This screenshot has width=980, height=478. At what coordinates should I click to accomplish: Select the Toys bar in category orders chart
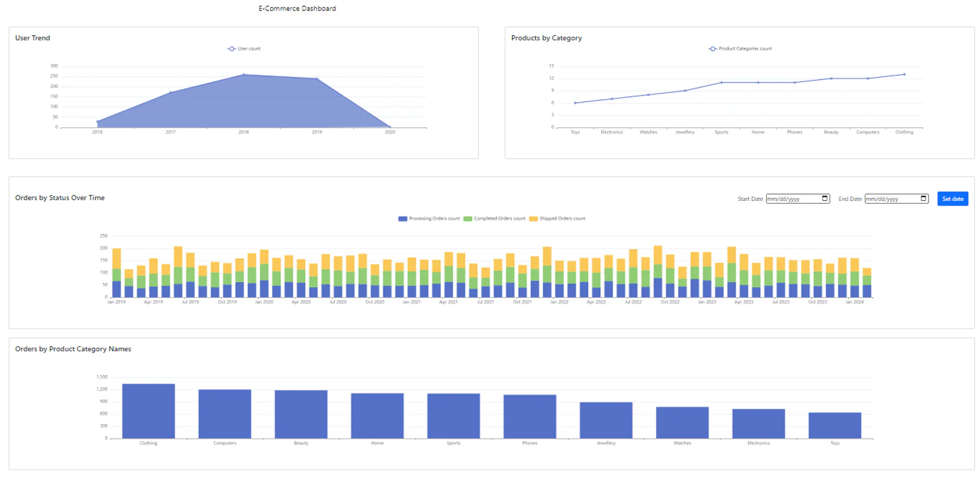(x=835, y=425)
